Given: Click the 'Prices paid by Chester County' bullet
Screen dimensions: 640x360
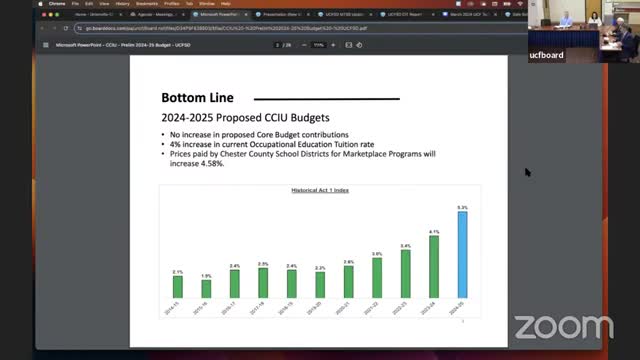Looking at the screenshot, I should pyautogui.click(x=302, y=159).
